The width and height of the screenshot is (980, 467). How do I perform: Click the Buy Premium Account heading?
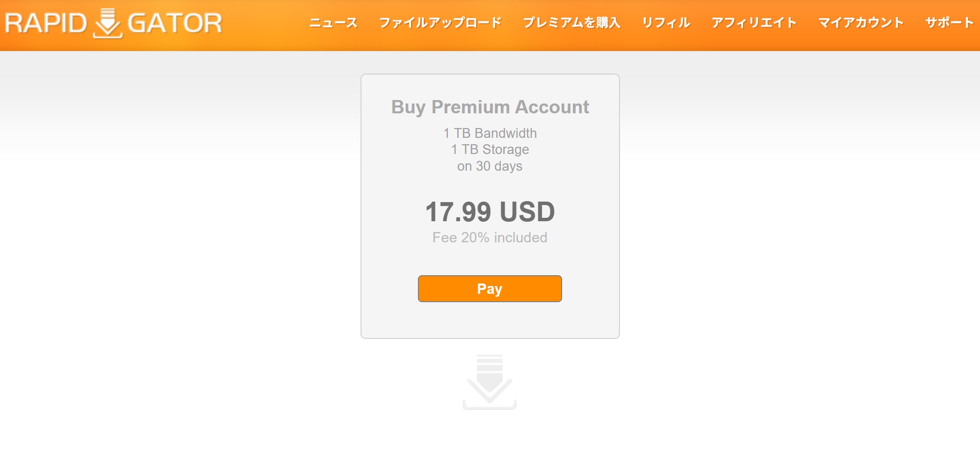click(490, 107)
